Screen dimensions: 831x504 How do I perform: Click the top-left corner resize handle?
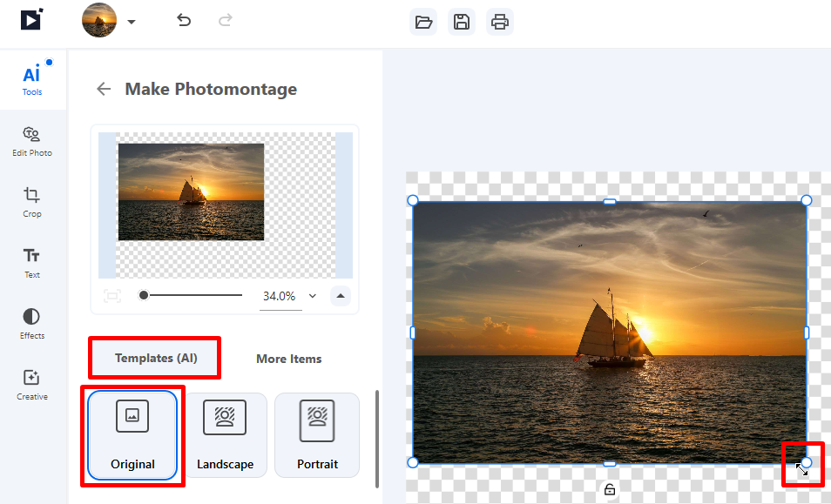tap(413, 200)
